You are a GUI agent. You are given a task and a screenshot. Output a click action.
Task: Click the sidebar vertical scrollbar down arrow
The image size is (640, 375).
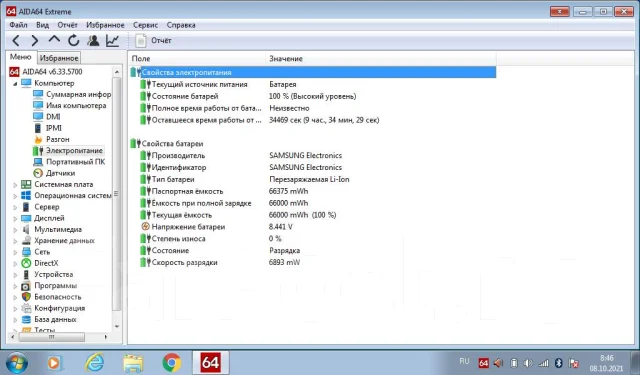coord(117,326)
